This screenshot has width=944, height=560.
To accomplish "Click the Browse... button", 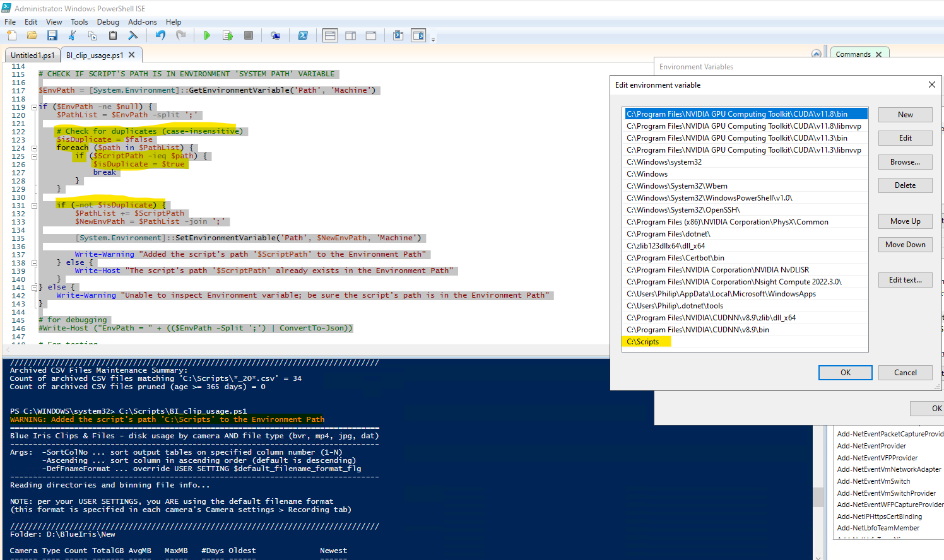I will coord(906,162).
